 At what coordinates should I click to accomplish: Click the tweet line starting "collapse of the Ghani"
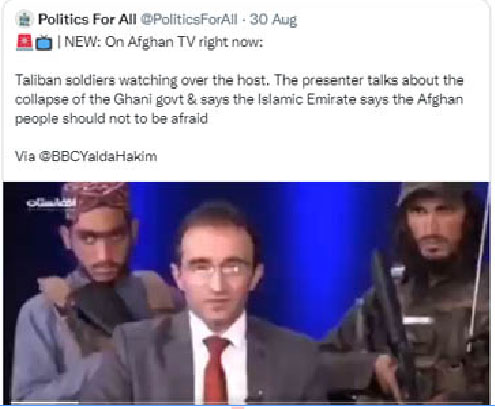tap(239, 100)
